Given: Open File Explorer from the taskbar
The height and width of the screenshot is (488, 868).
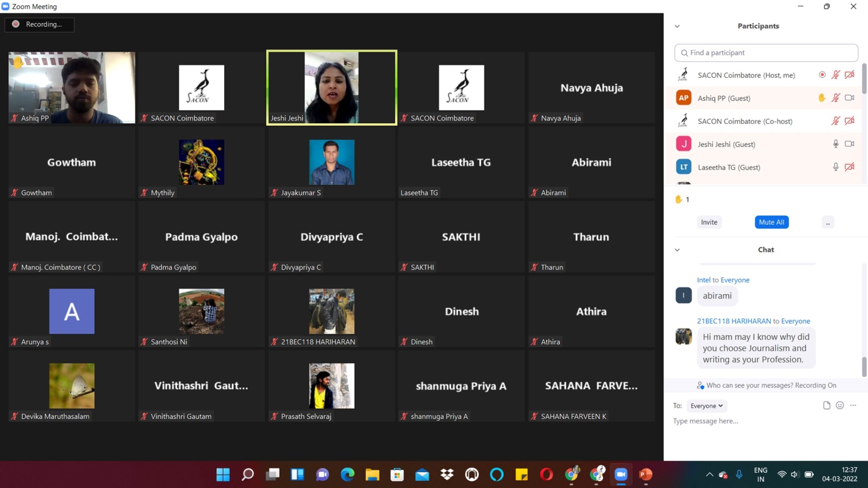Looking at the screenshot, I should 372,474.
